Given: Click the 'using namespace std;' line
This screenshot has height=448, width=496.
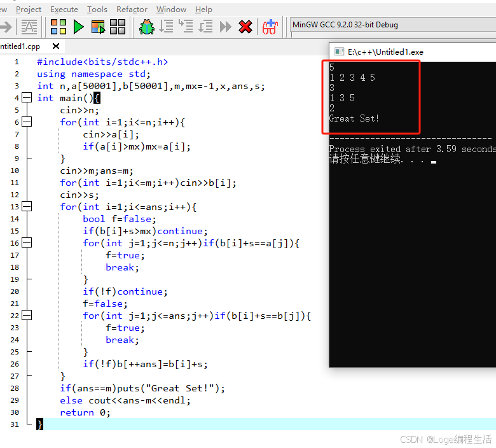Looking at the screenshot, I should click(x=93, y=74).
